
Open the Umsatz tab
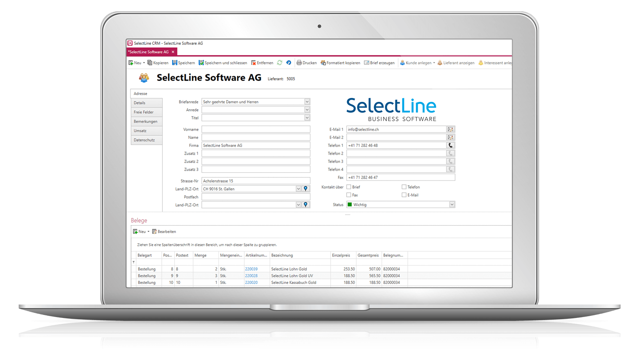tap(146, 131)
